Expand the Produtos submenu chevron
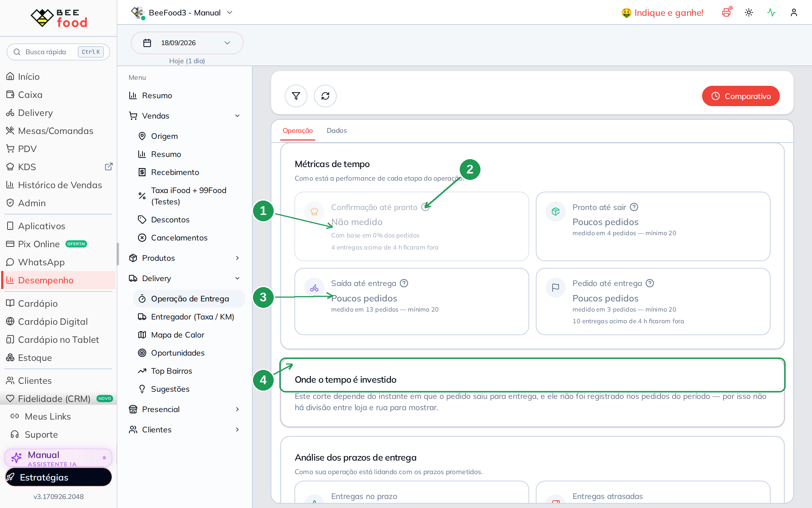The height and width of the screenshot is (508, 812). pos(237,258)
